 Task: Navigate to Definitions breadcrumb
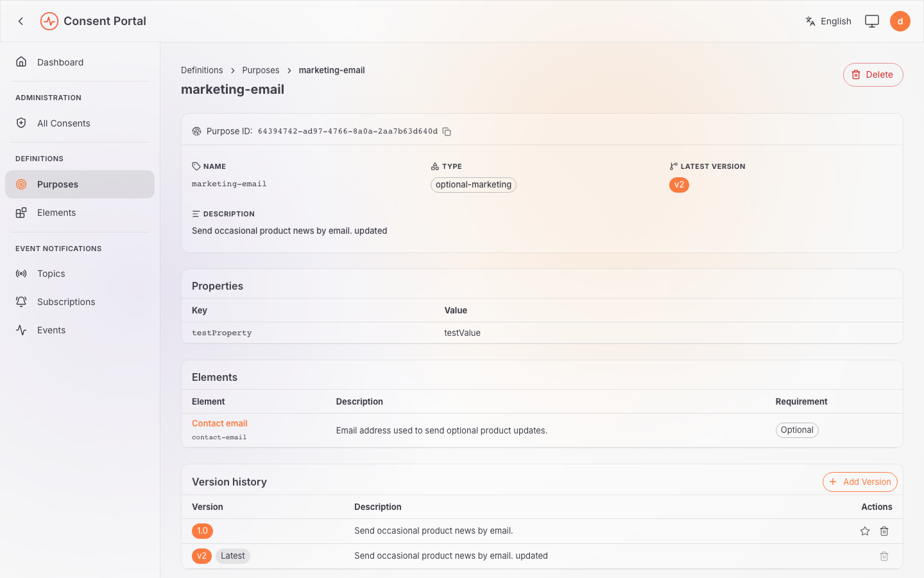[202, 70]
